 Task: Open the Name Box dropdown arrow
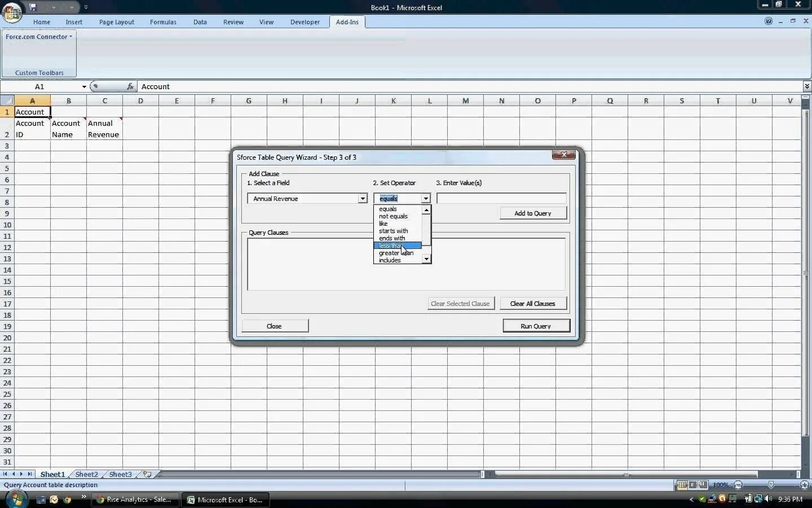click(84, 87)
